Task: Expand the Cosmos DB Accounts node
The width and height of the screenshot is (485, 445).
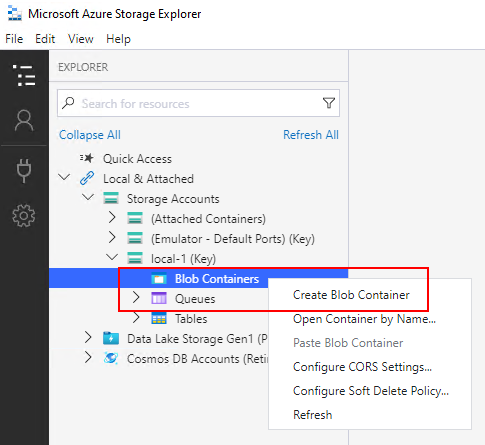Action: tap(88, 357)
